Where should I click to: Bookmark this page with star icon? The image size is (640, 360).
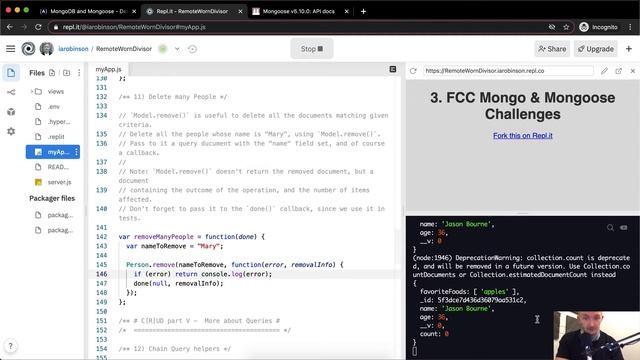point(566,27)
